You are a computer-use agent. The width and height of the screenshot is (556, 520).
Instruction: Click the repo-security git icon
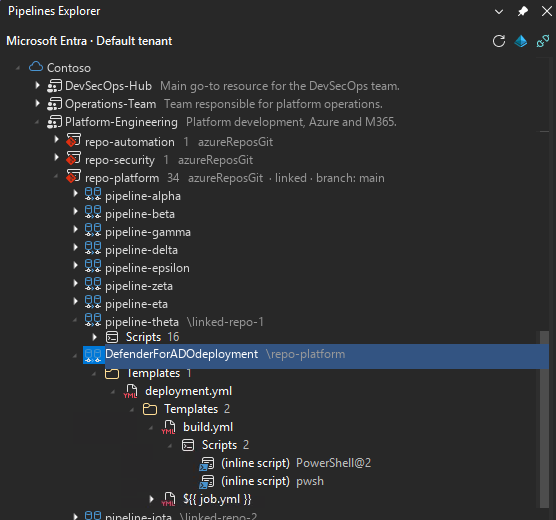[x=73, y=159]
